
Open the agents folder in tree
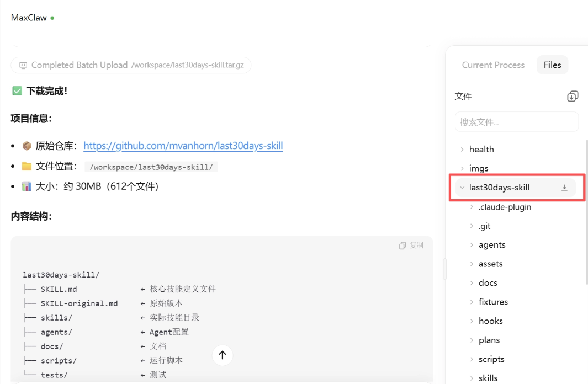click(491, 245)
